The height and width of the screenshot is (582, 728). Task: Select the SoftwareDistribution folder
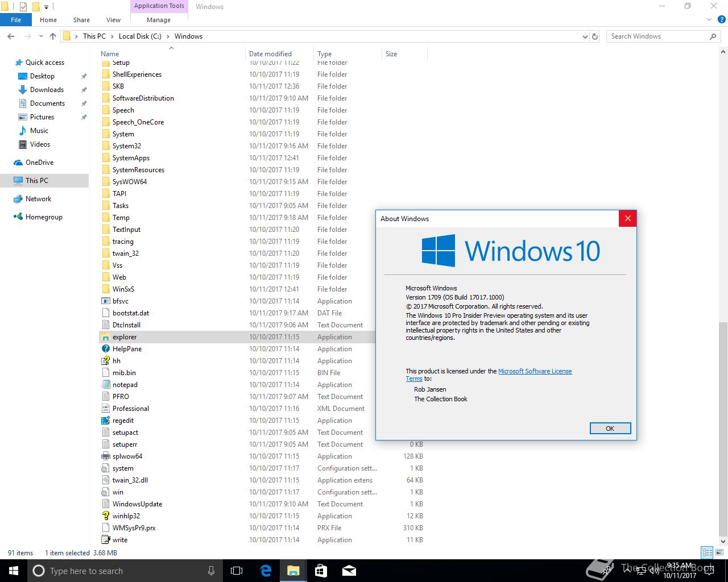[x=143, y=98]
